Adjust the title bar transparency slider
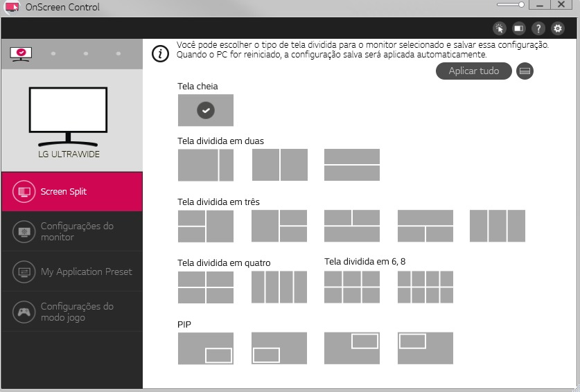Viewport: 580px width, 392px height. [511, 5]
